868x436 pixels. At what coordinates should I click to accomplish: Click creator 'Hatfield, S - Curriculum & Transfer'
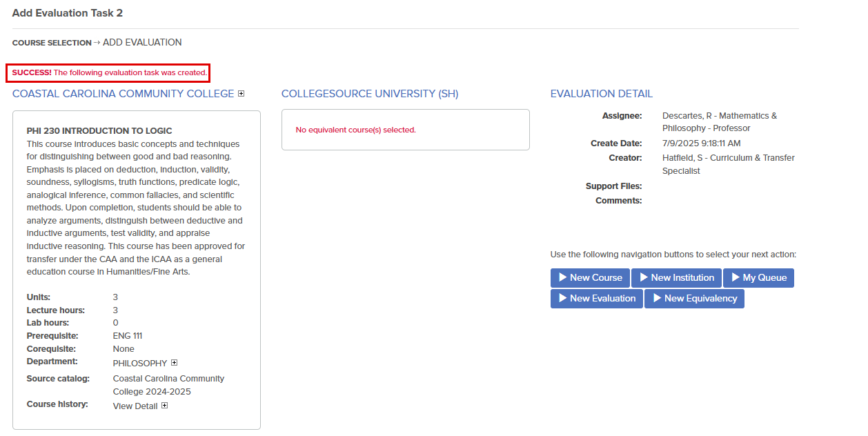click(x=729, y=164)
